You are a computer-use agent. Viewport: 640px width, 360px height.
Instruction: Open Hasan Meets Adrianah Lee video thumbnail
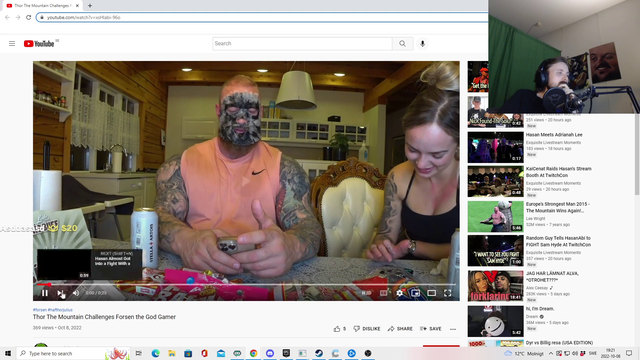(x=496, y=147)
